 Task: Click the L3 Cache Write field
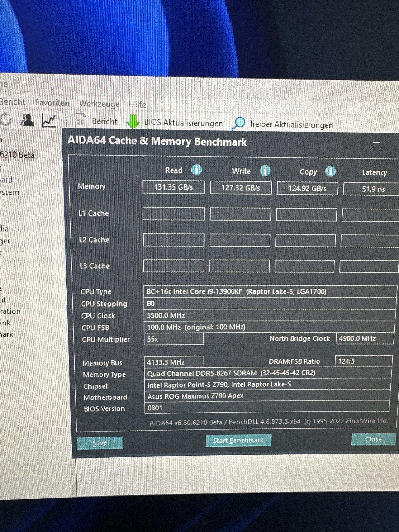click(x=239, y=266)
